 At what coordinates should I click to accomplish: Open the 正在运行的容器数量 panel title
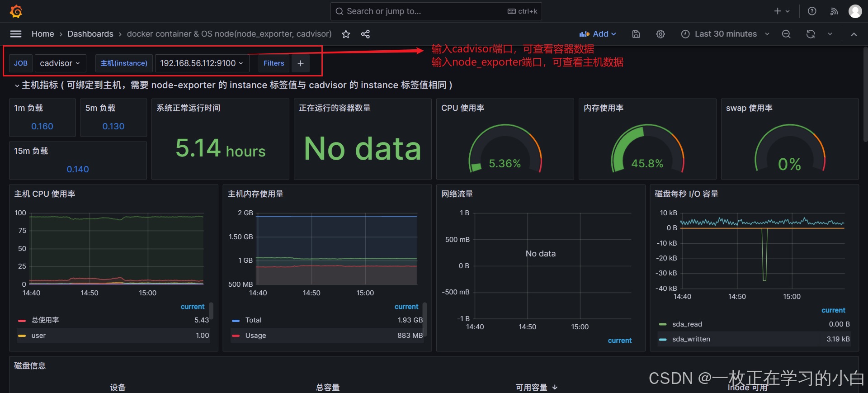(335, 108)
